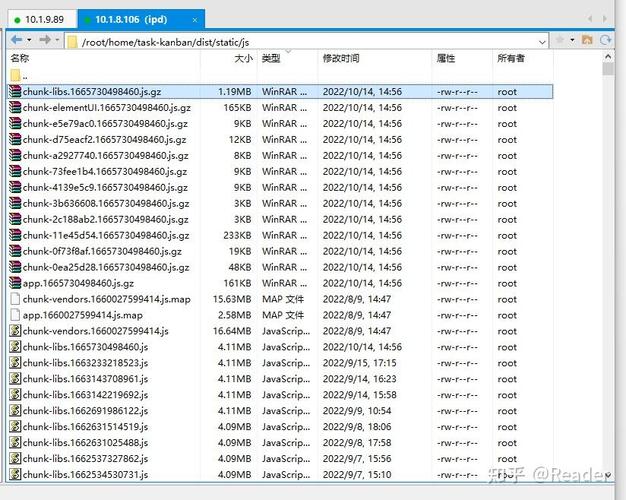Click file name chunk-libs.1663142219692.js
This screenshot has width=626, height=500.
pos(85,395)
